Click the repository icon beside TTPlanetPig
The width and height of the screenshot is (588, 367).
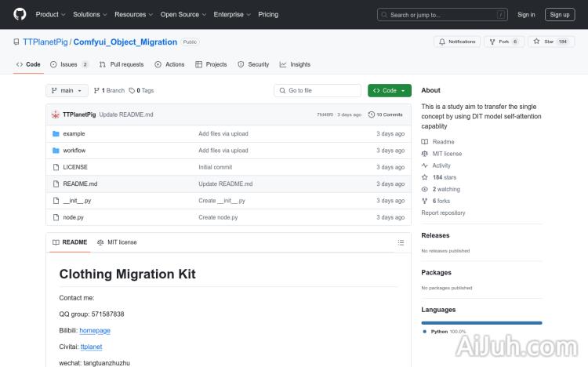[x=16, y=42]
